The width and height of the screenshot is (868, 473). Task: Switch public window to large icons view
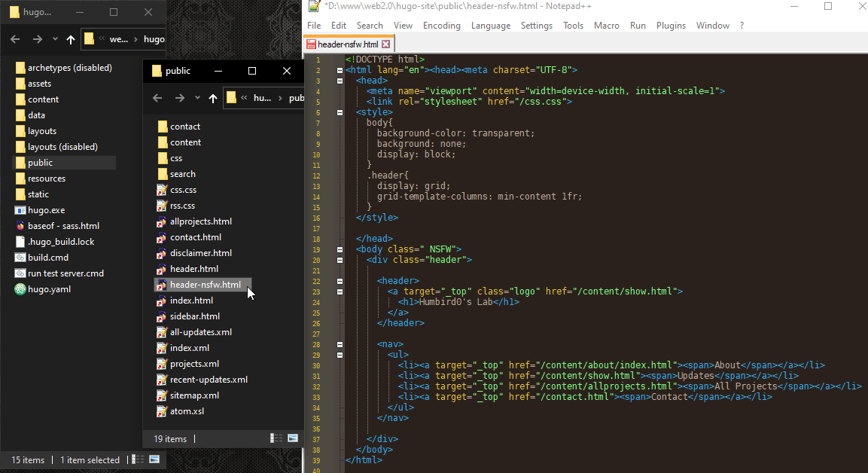[x=293, y=438]
